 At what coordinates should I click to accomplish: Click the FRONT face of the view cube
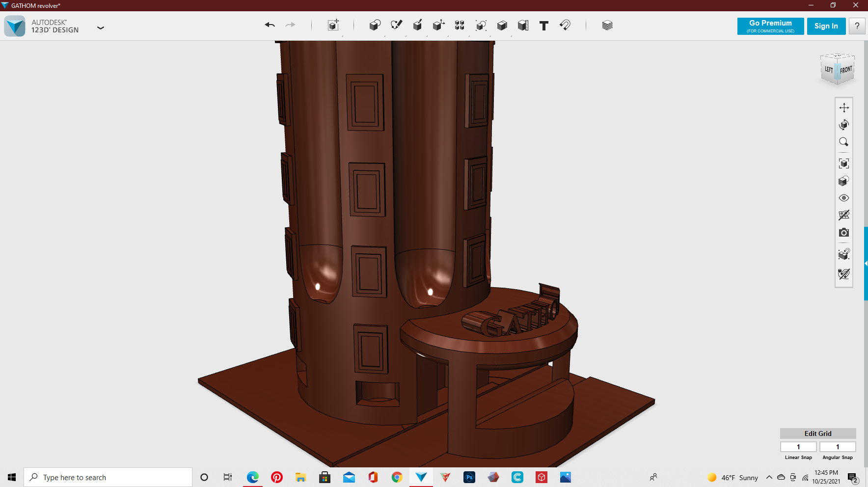tap(846, 70)
